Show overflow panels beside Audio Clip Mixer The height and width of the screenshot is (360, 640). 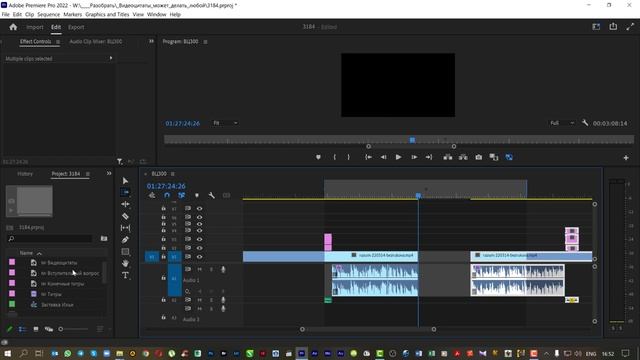pos(151,41)
